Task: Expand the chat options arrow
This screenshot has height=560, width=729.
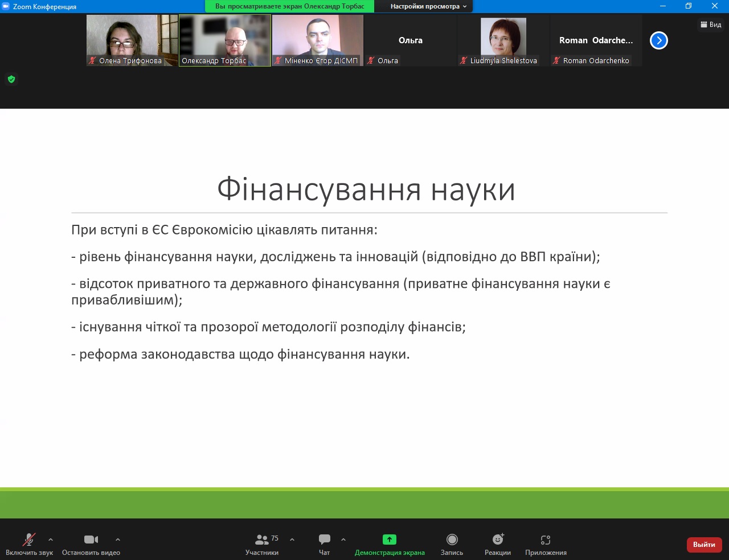Action: coord(343,540)
